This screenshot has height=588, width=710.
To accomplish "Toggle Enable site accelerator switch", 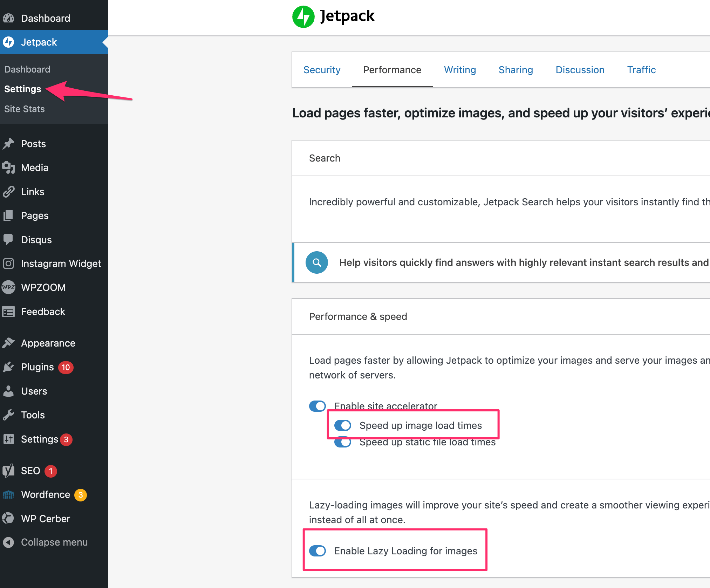I will click(318, 406).
